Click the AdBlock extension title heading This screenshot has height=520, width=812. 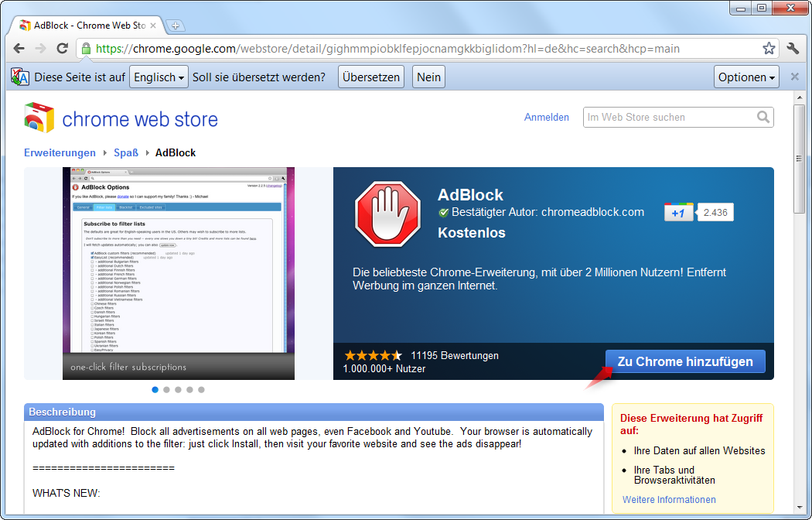click(470, 195)
